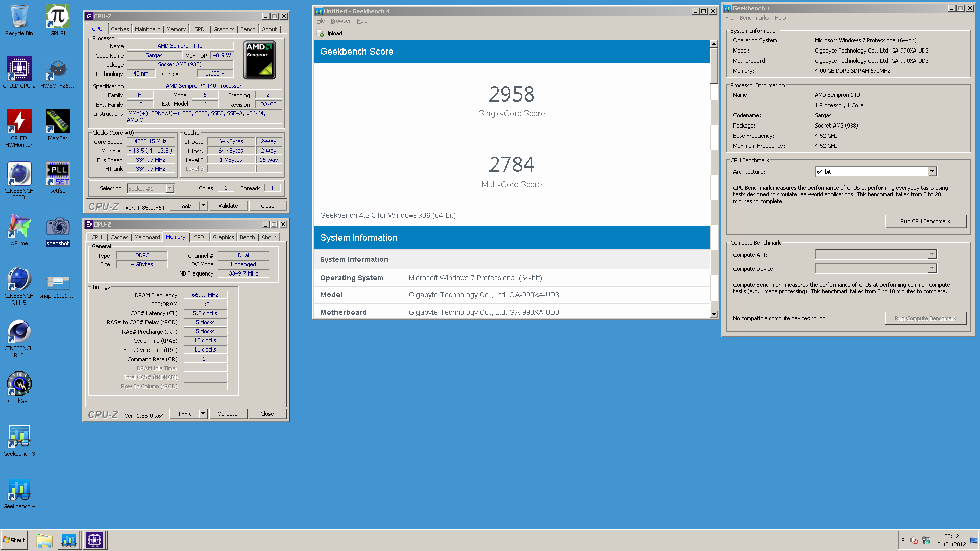980x551 pixels.
Task: Launch wPrime desktop icon
Action: 19,230
